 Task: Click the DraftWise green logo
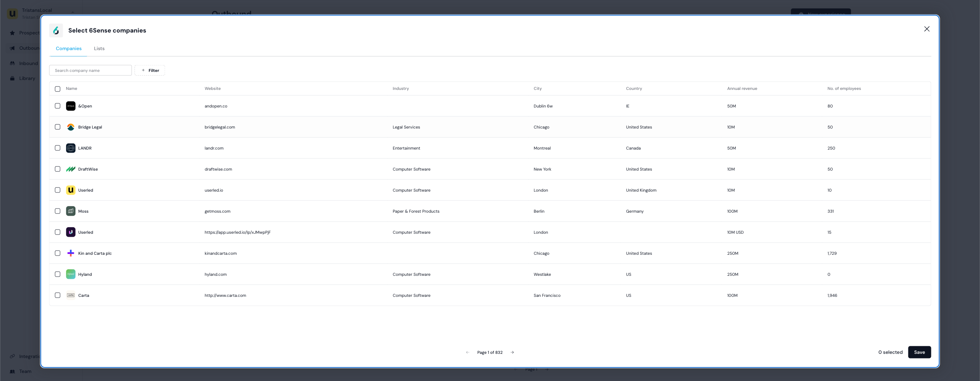pyautogui.click(x=71, y=169)
